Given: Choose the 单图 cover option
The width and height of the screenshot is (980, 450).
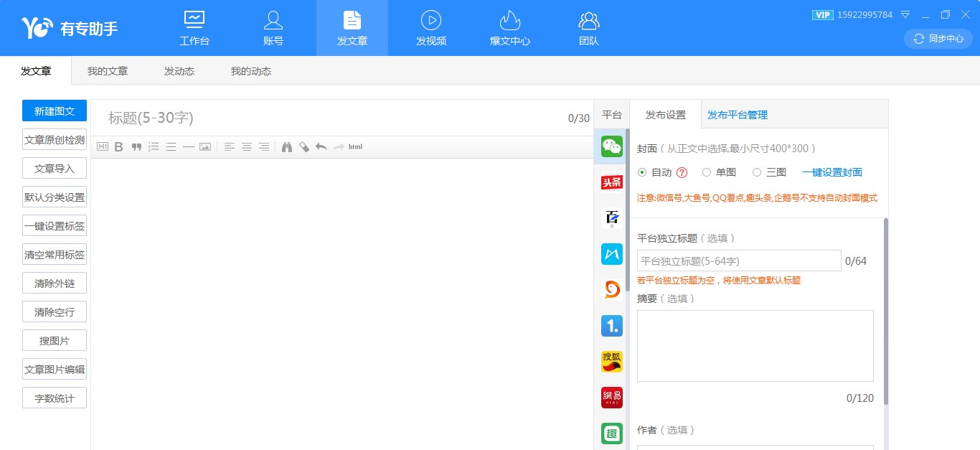Looking at the screenshot, I should (x=707, y=172).
